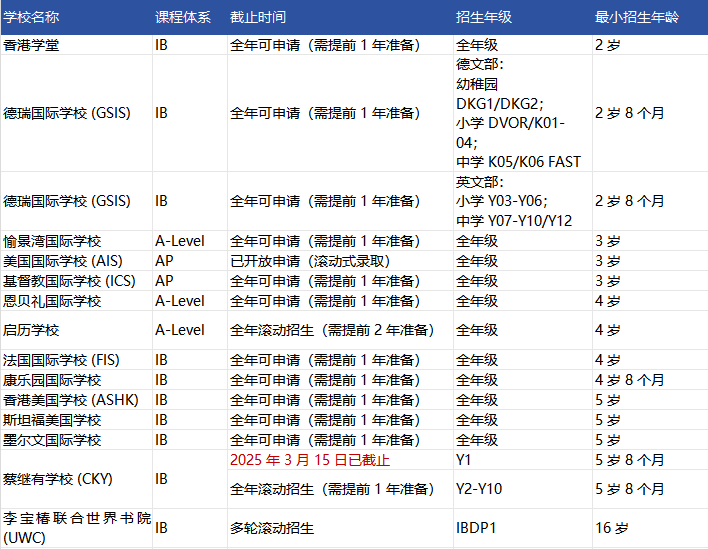The width and height of the screenshot is (708, 549).
Task: Click the deadline cell for 法国国际学校 (FIS)
Action: (x=340, y=360)
